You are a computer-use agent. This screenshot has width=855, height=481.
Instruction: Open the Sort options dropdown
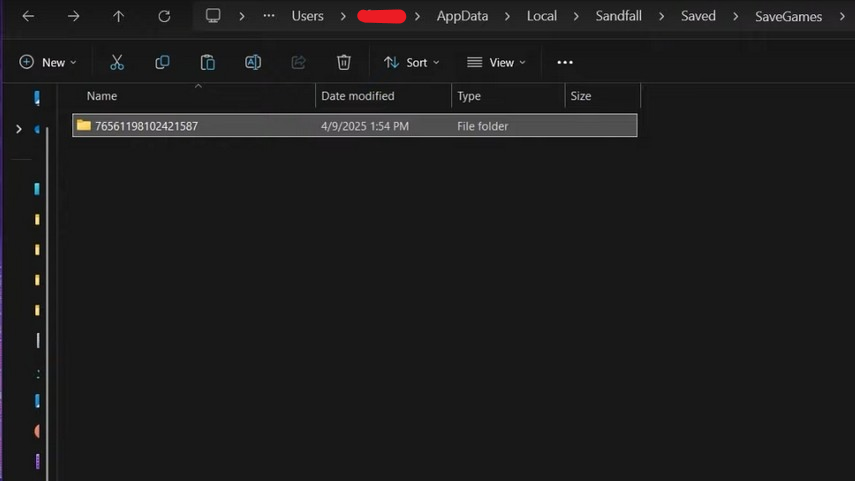411,62
